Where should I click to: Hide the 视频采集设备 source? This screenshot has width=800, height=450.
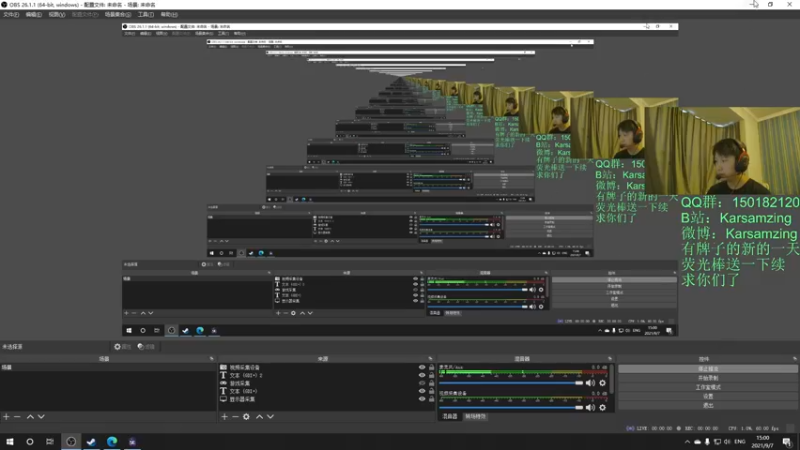422,367
